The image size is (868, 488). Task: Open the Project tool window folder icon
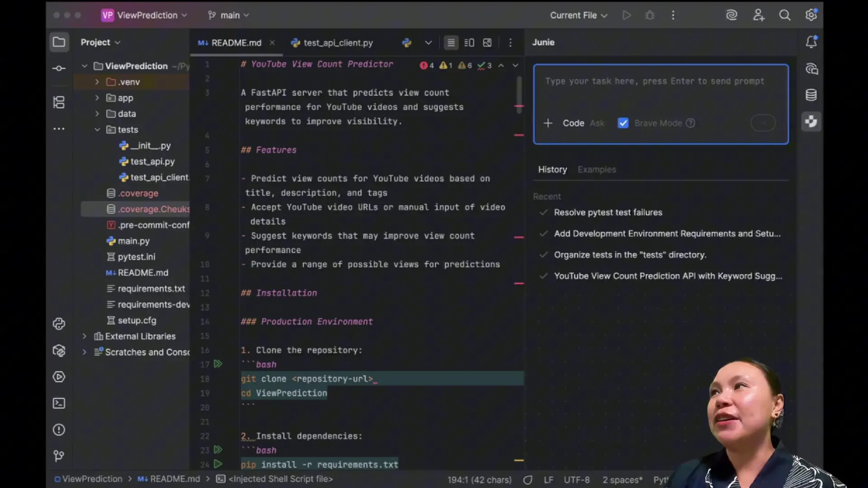[x=59, y=42]
